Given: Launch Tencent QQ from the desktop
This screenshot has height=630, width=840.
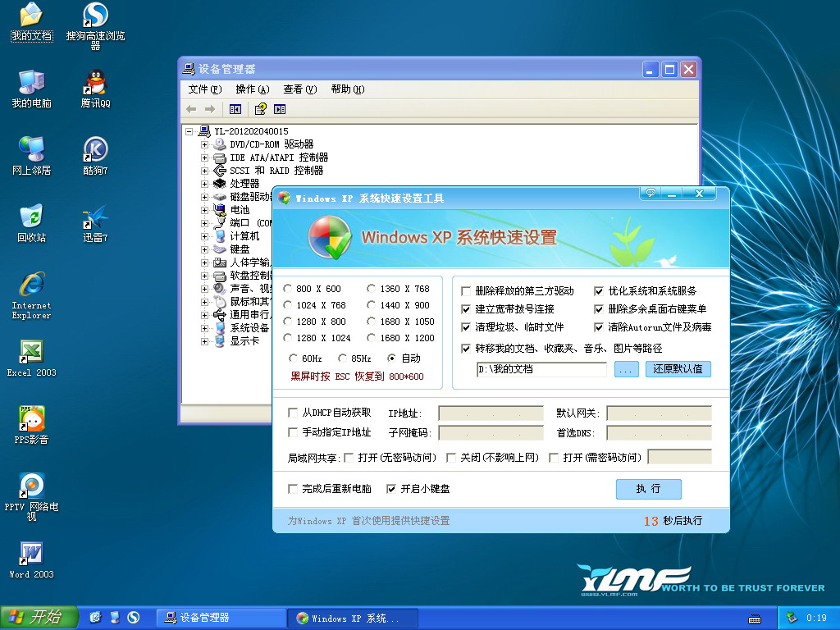Looking at the screenshot, I should point(95,89).
